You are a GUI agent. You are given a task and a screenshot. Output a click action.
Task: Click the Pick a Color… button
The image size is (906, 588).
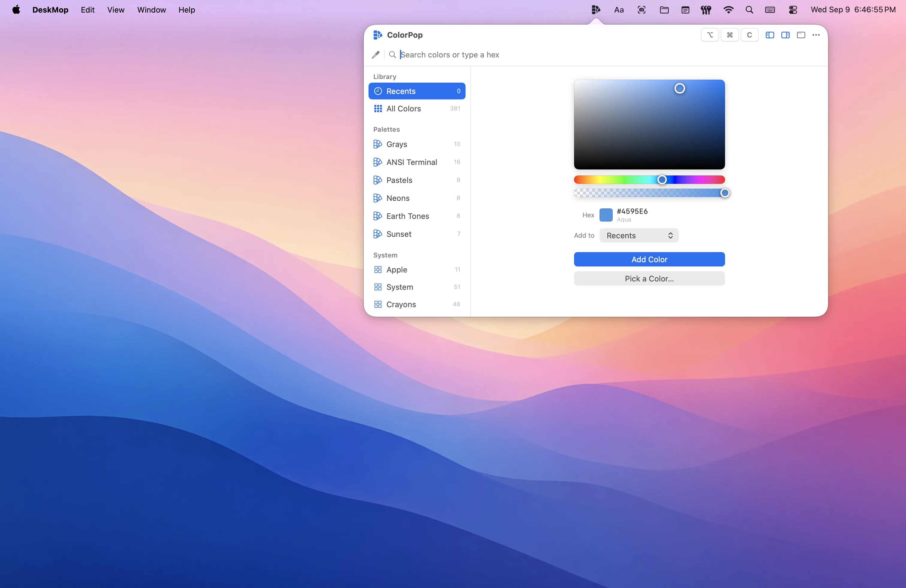coord(650,279)
